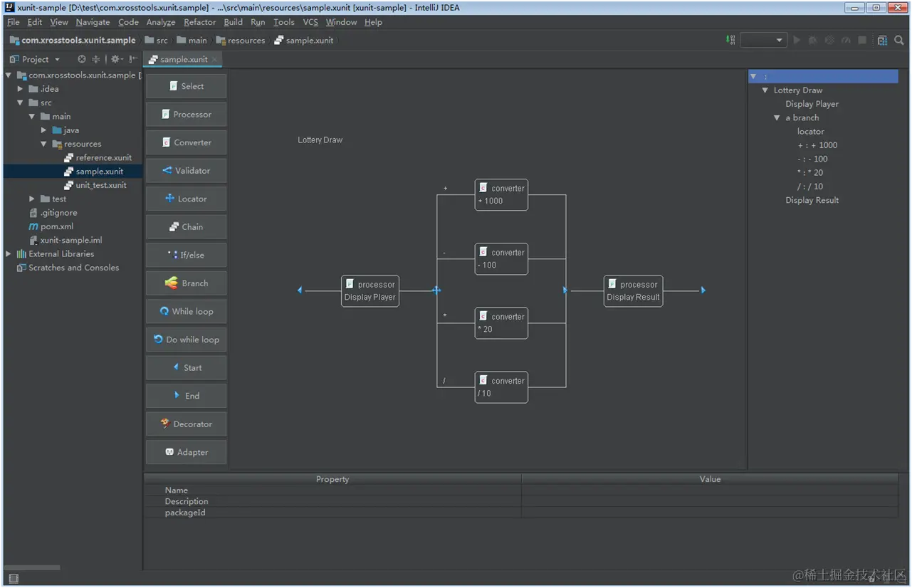Click the Name property value field
Viewport: 912px width, 588px height.
[x=710, y=490]
